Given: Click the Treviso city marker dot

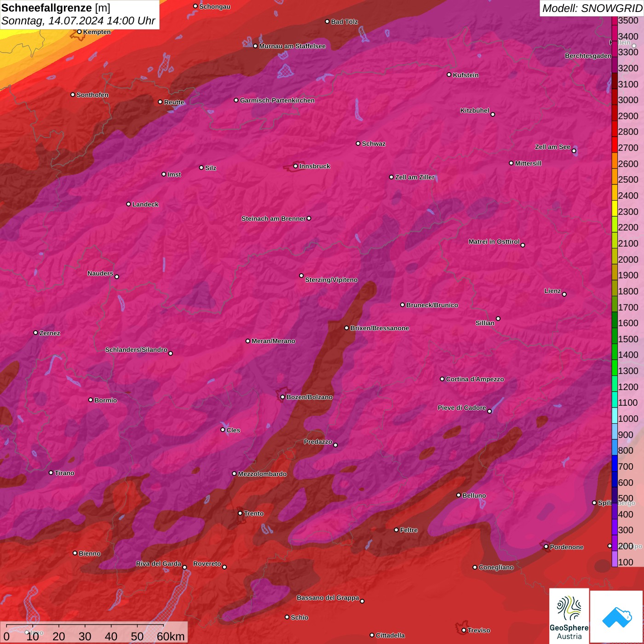Looking at the screenshot, I should point(464,630).
